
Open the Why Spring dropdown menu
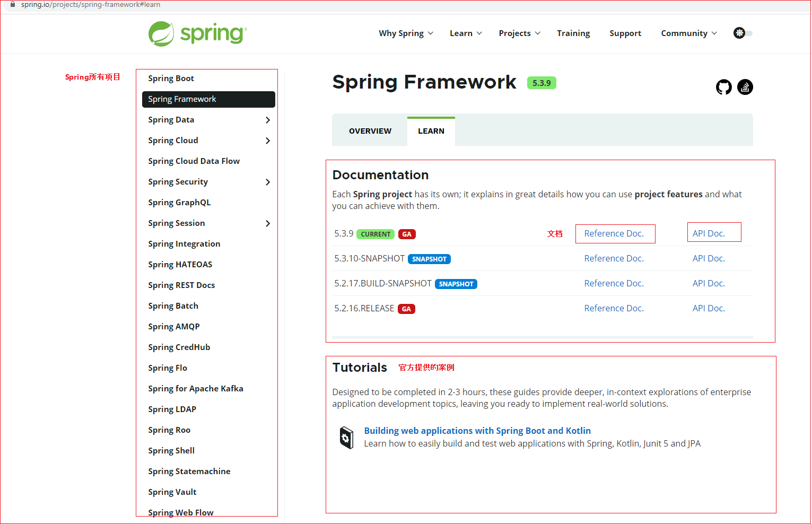pos(406,33)
